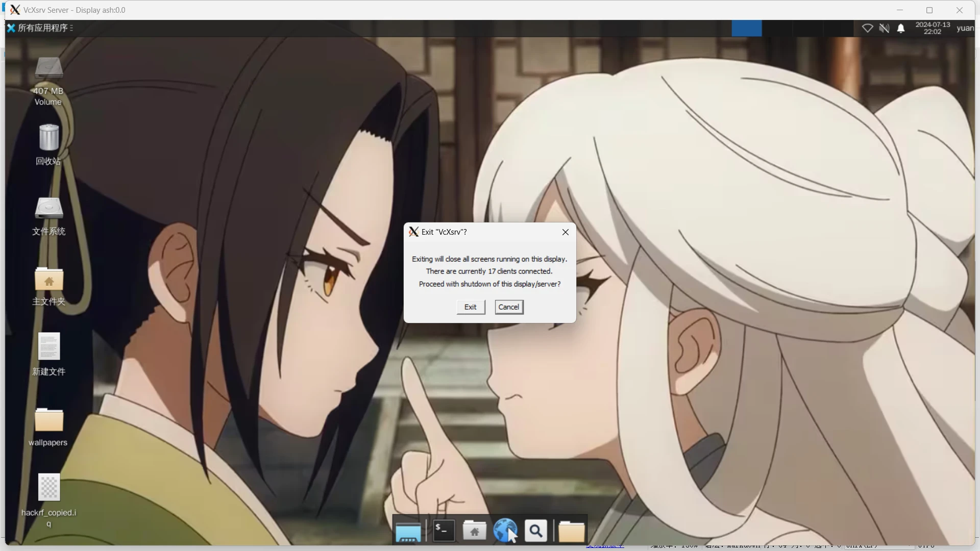Open the 407 MB Volume desktop icon

click(x=48, y=69)
